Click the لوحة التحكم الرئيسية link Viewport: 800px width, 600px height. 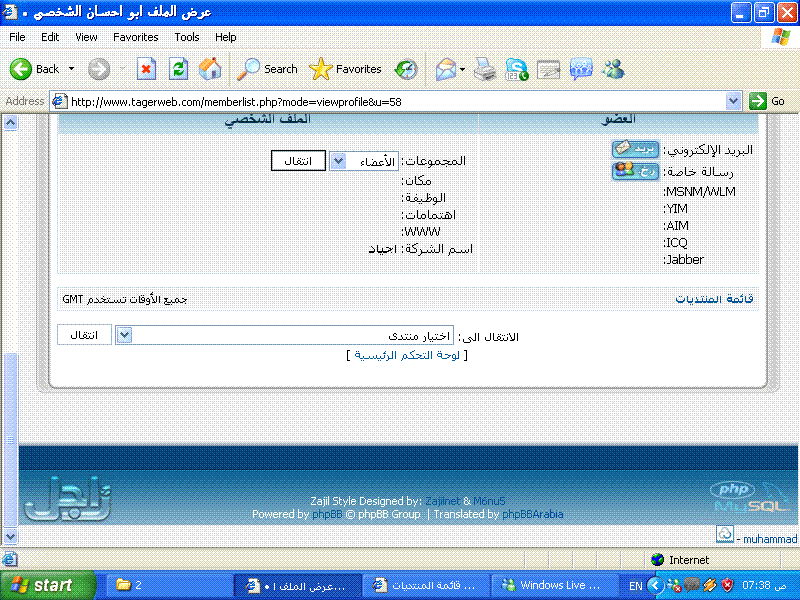click(x=406, y=355)
